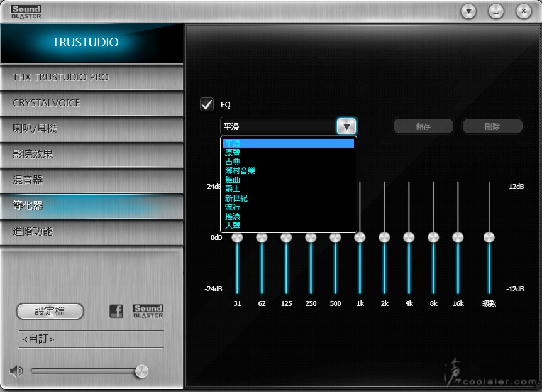This screenshot has width=542, height=392.
Task: Click the master volume slider knob
Action: [x=141, y=371]
